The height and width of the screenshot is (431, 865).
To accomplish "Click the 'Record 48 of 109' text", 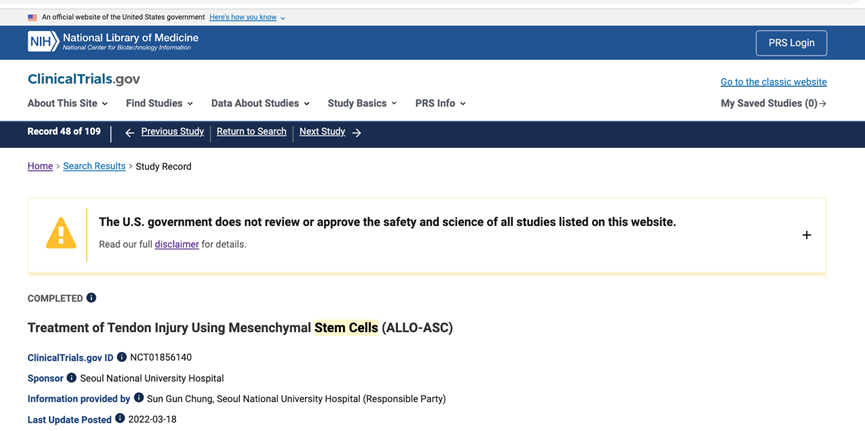I will [x=64, y=131].
